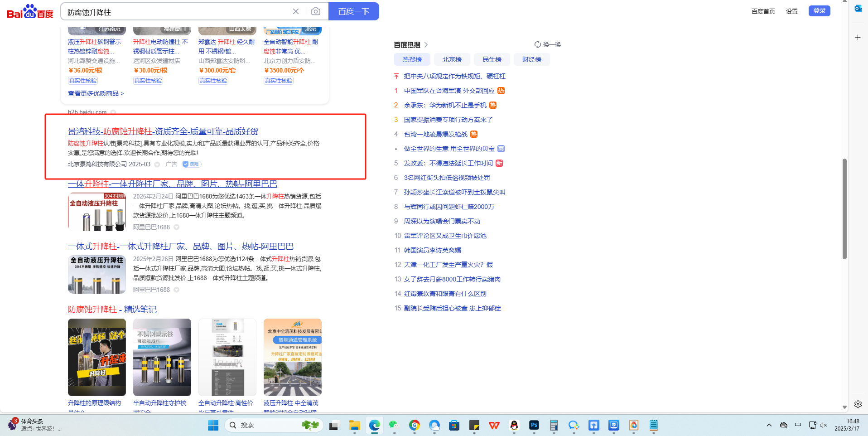Open the Outlook icon in Edge sidebar
868x436 pixels.
(858, 9)
